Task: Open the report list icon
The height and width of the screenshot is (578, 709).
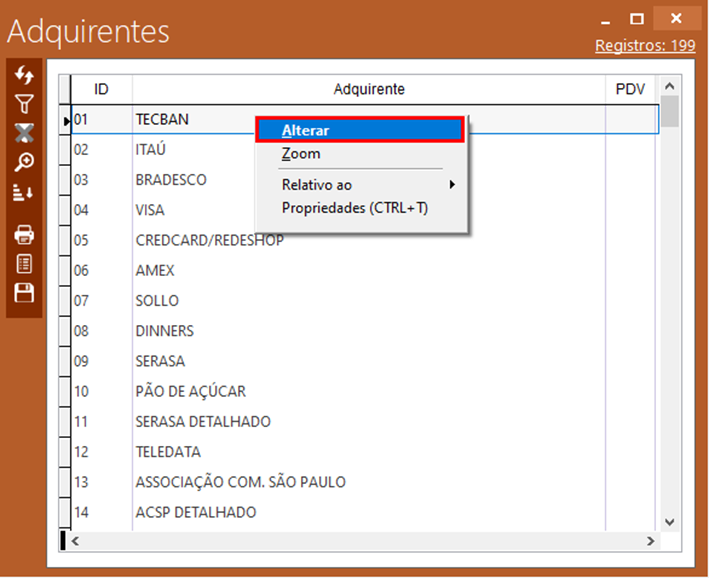Action: 25,264
